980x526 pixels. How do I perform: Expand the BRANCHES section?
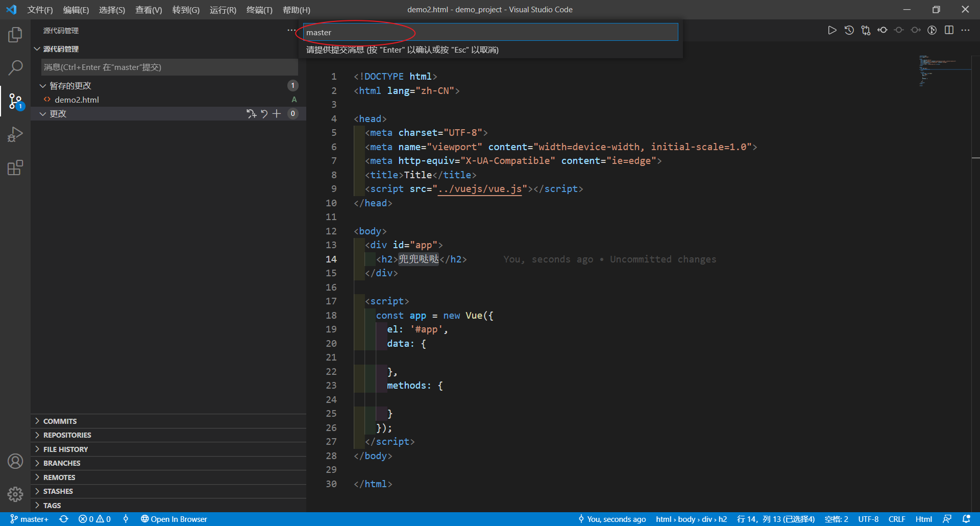pyautogui.click(x=168, y=463)
